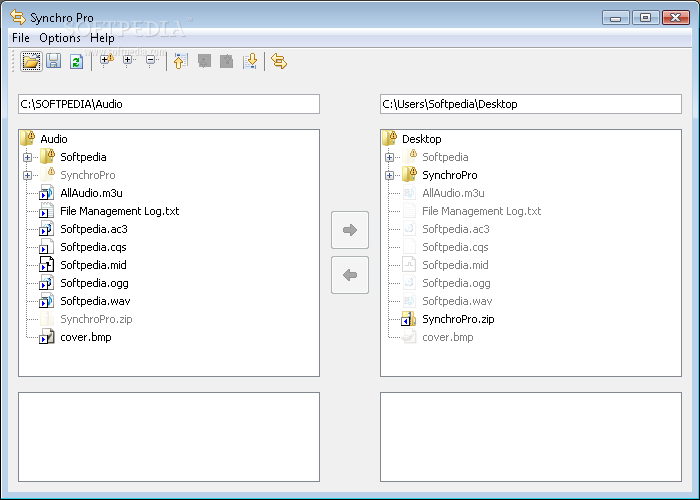The height and width of the screenshot is (500, 700).
Task: Click the greyed previous item toolbar icon
Action: pos(204,61)
